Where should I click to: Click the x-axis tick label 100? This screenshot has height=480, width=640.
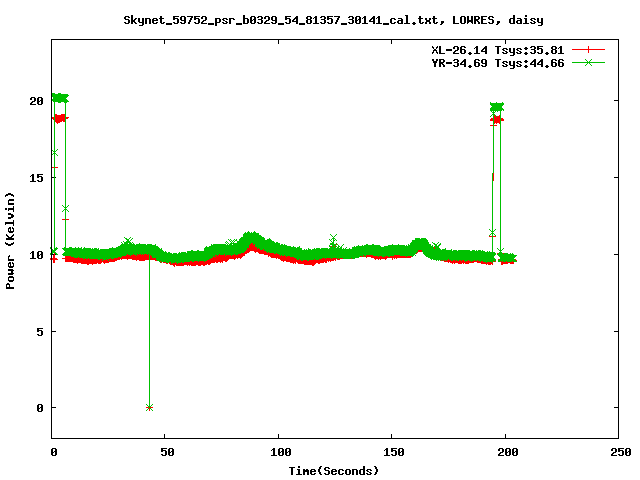click(280, 452)
